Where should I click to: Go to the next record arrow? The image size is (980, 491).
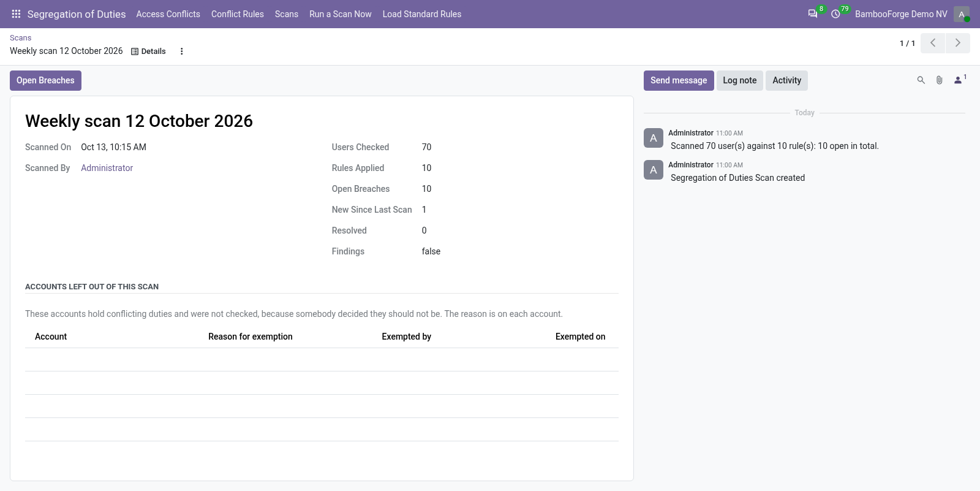coord(958,43)
